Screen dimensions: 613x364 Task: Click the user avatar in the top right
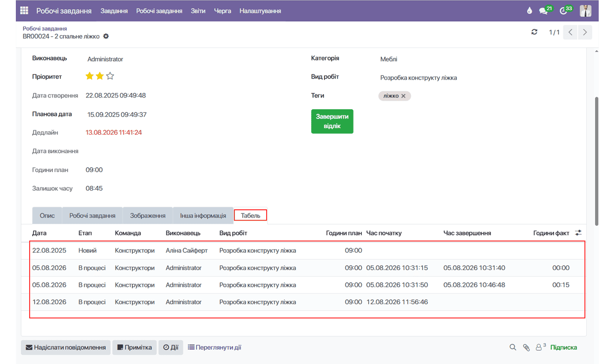[585, 11]
